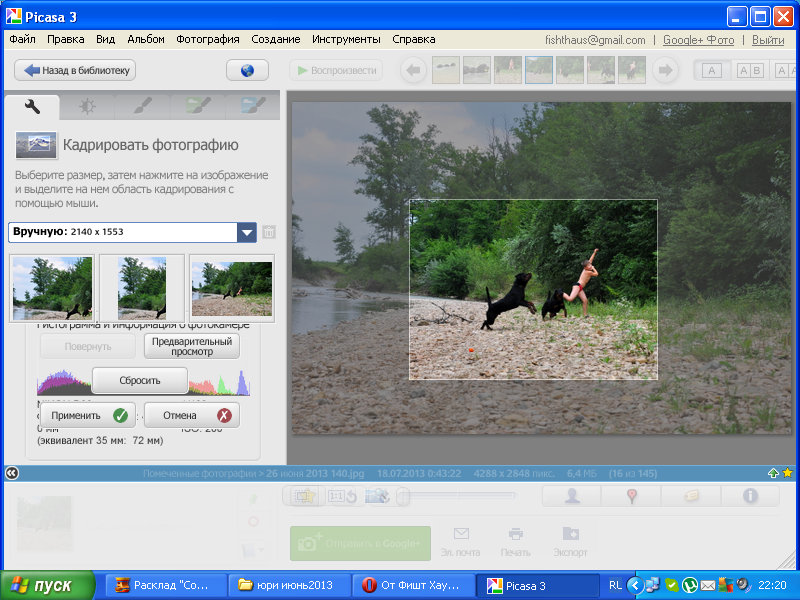Collapse panel with double-arrow in status bar
This screenshot has height=600, width=800.
tap(10, 472)
